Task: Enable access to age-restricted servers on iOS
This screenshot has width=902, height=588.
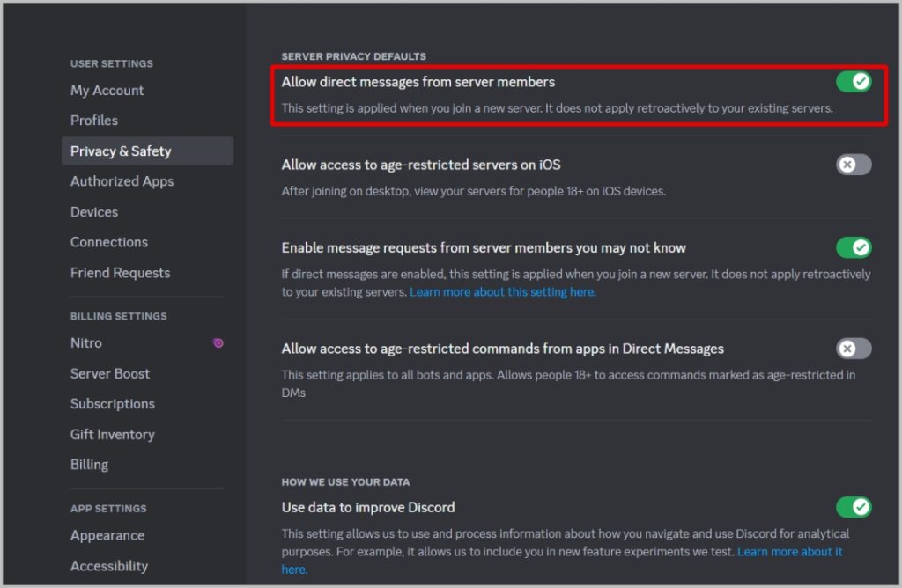Action: [x=854, y=165]
